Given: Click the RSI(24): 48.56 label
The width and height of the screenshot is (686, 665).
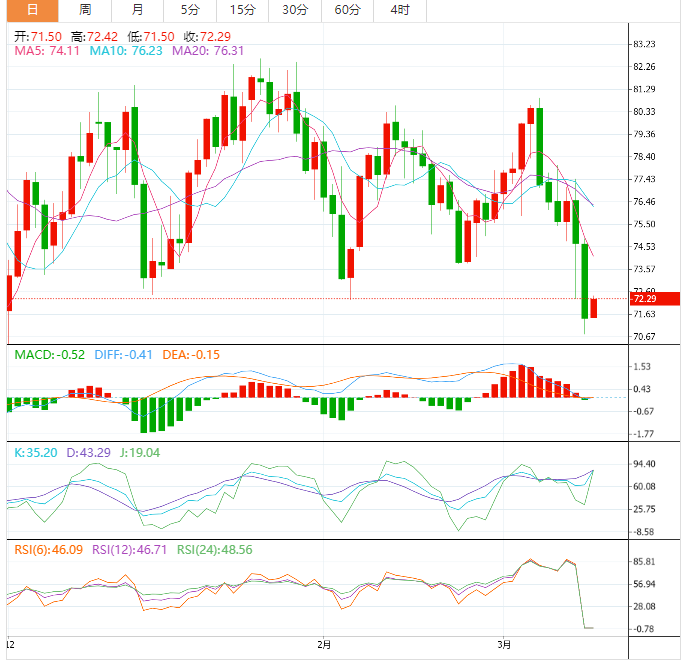Looking at the screenshot, I should pos(212,550).
